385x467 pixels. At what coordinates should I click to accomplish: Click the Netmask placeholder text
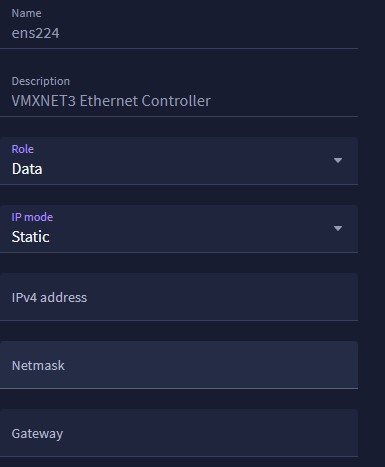38,366
